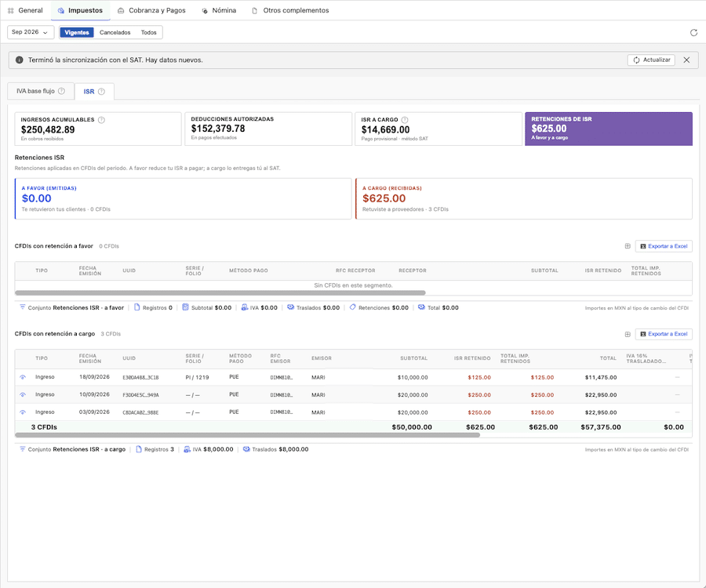Click help icon beside ISR a Cargo
The width and height of the screenshot is (706, 588).
(405, 120)
